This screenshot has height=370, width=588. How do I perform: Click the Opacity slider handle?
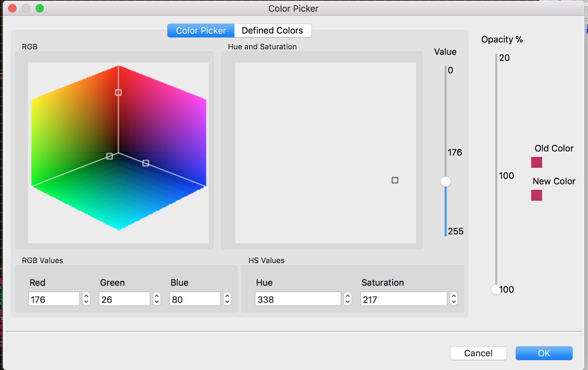pyautogui.click(x=496, y=289)
